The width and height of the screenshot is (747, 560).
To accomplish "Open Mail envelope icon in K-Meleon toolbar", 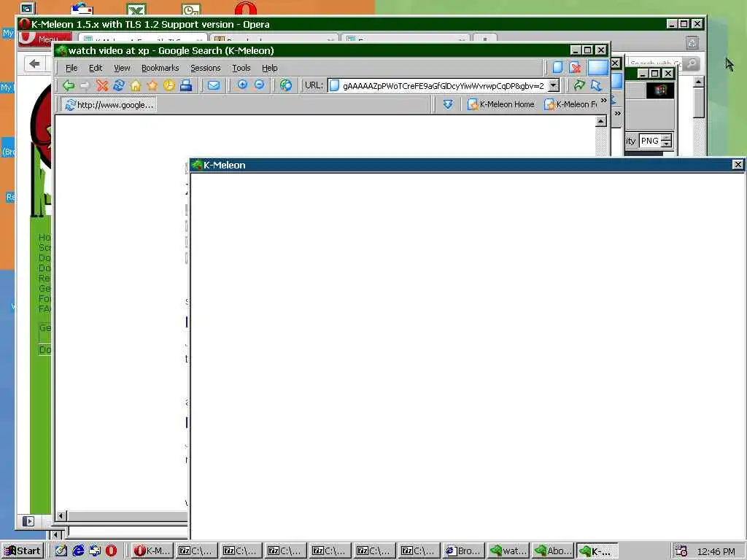I will point(214,85).
